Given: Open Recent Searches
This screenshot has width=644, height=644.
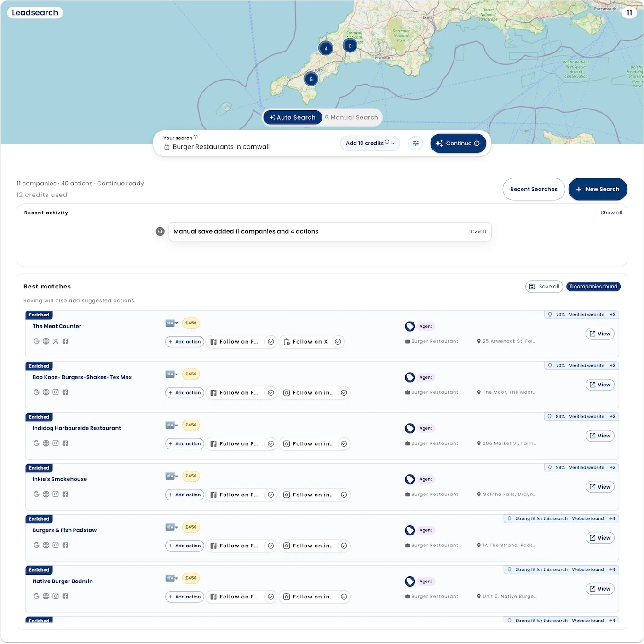Looking at the screenshot, I should pyautogui.click(x=534, y=189).
